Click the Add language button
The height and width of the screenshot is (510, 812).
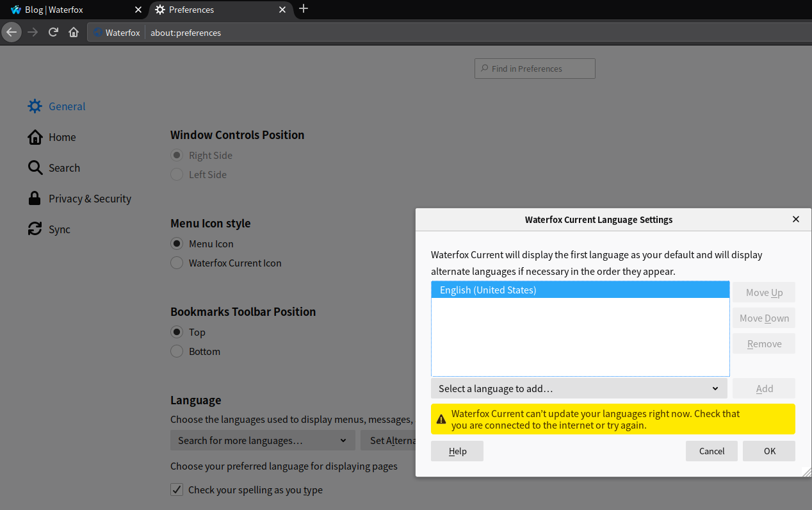click(764, 388)
